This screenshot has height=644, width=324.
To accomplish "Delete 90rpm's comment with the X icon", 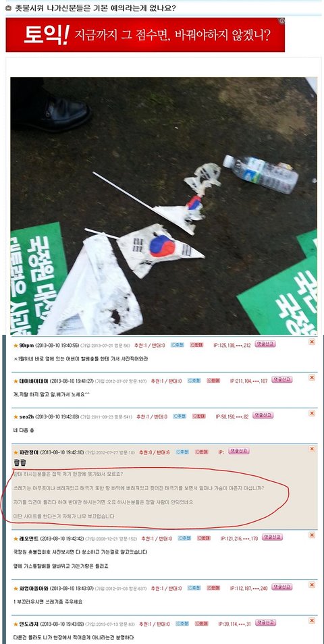I will (x=312, y=342).
